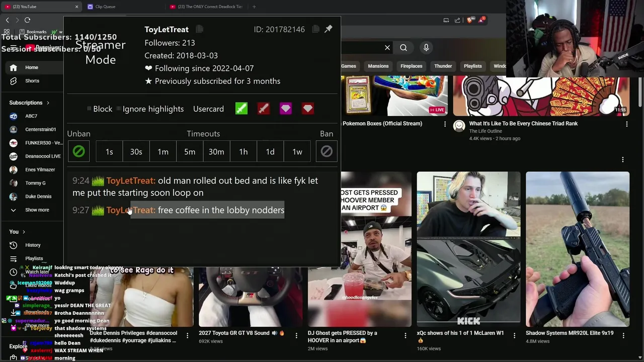
Task: Apply a 5m timeout
Action: click(190, 151)
